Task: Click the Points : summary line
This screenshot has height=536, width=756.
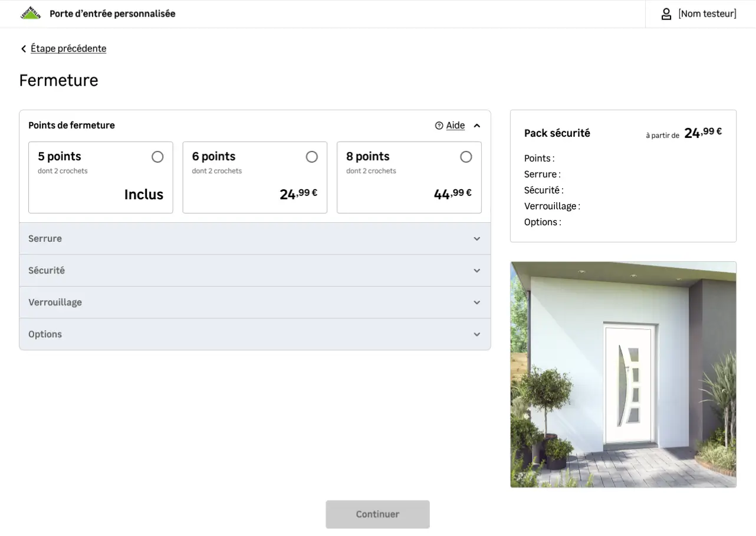Action: coord(540,159)
